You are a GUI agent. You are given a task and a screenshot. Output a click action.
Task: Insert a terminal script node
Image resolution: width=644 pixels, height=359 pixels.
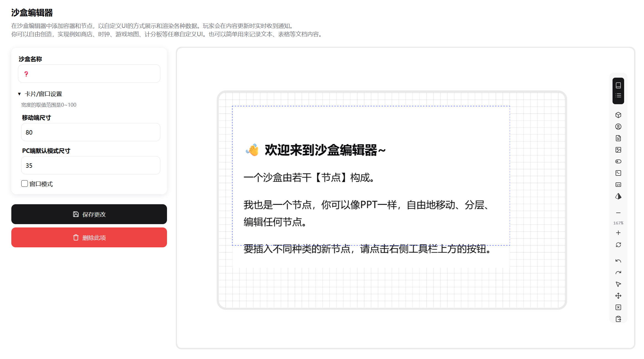tap(618, 173)
